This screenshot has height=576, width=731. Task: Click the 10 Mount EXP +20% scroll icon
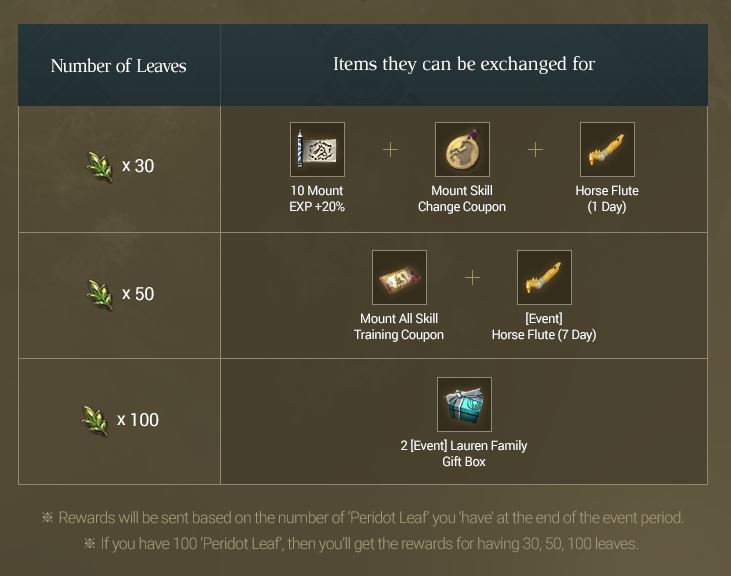[x=317, y=150]
